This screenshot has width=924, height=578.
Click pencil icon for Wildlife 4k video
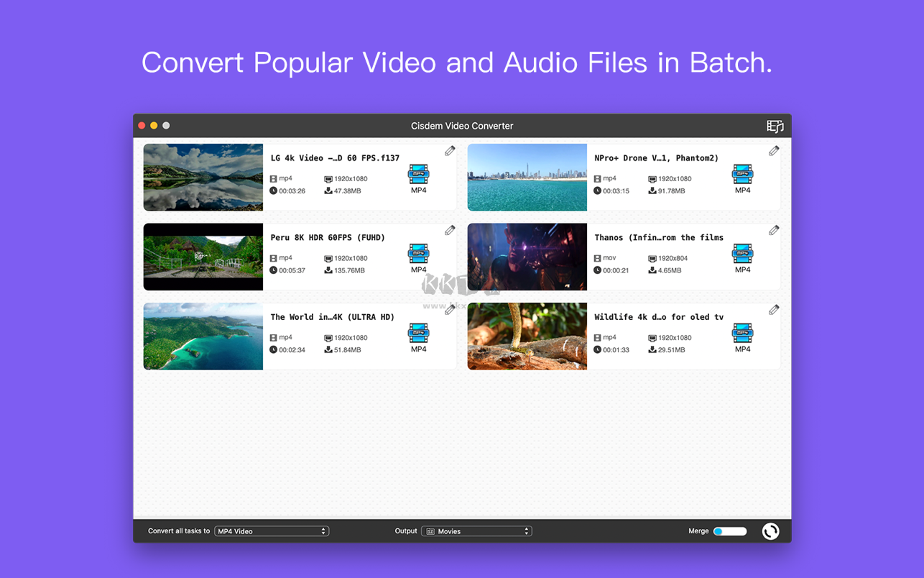[x=774, y=310]
